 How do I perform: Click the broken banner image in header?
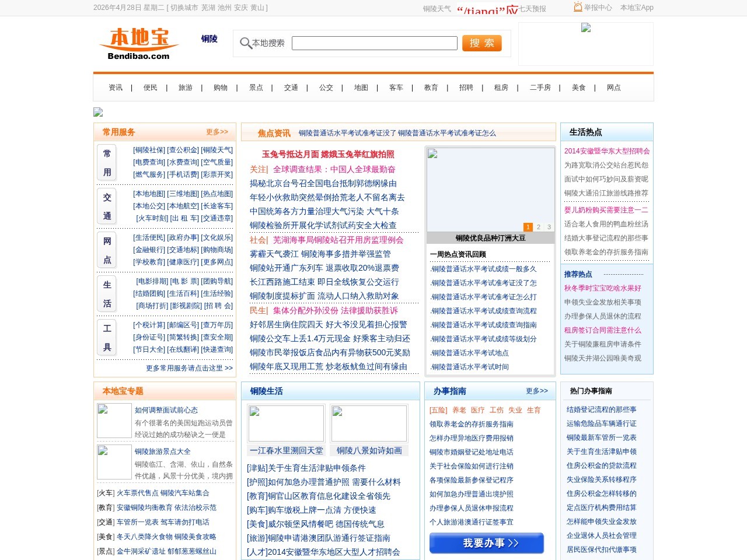[586, 27]
